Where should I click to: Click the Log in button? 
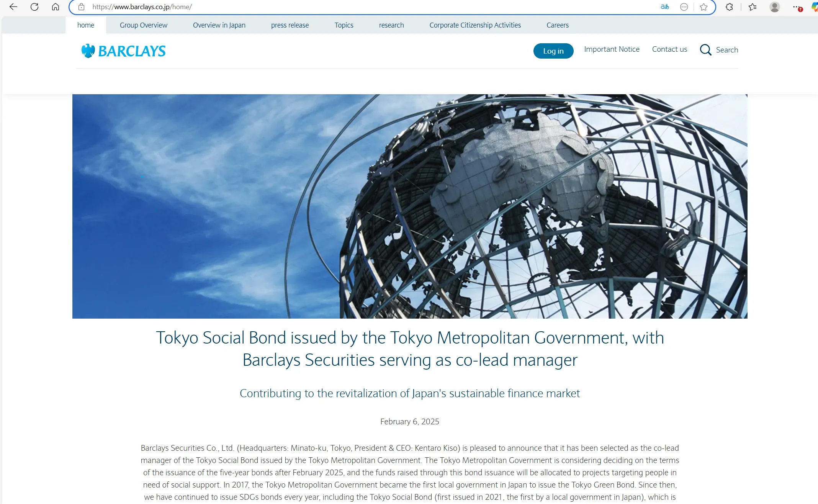pyautogui.click(x=553, y=51)
